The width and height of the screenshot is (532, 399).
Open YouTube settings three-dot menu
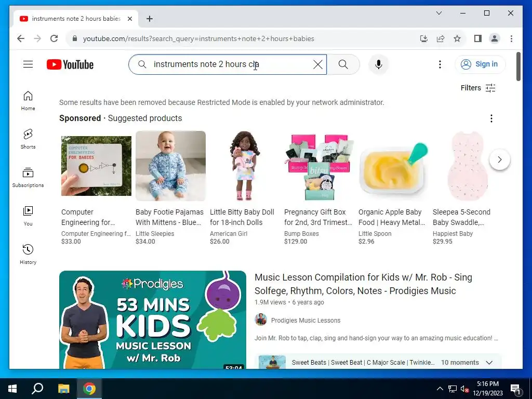tap(440, 64)
